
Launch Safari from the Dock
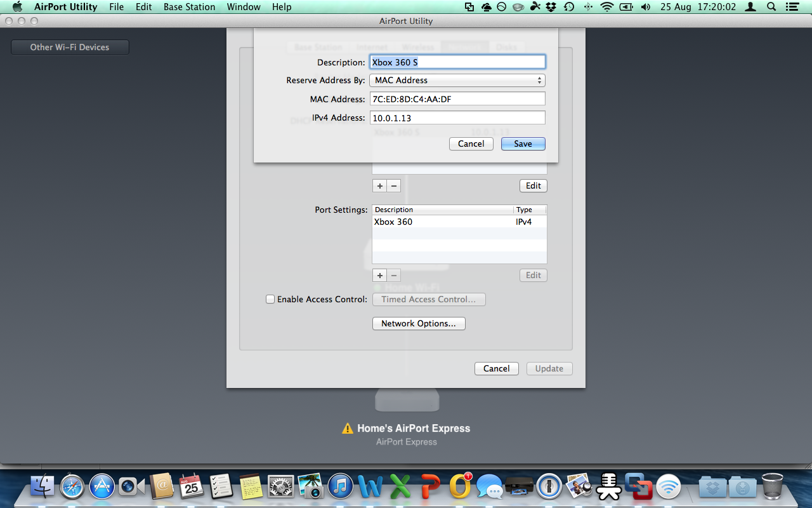pyautogui.click(x=72, y=487)
